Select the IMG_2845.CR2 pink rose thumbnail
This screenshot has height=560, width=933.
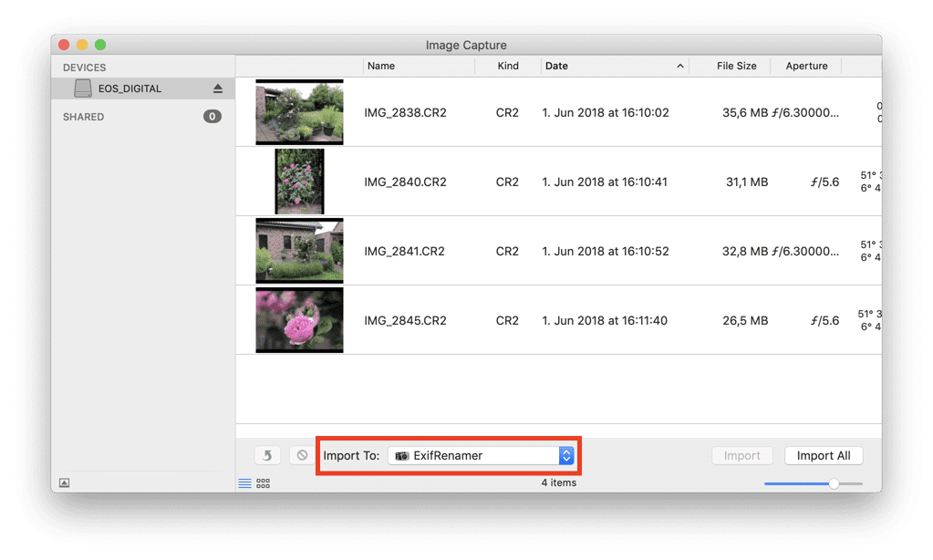[299, 320]
